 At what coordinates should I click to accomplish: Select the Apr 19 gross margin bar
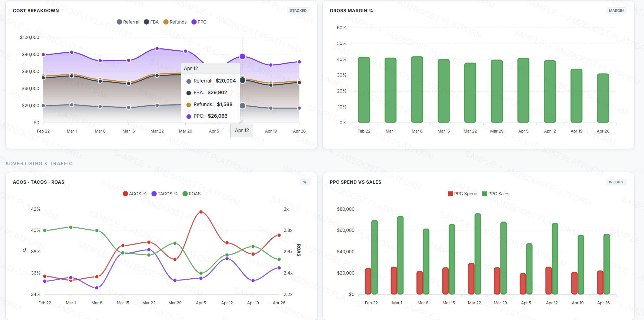(576, 96)
